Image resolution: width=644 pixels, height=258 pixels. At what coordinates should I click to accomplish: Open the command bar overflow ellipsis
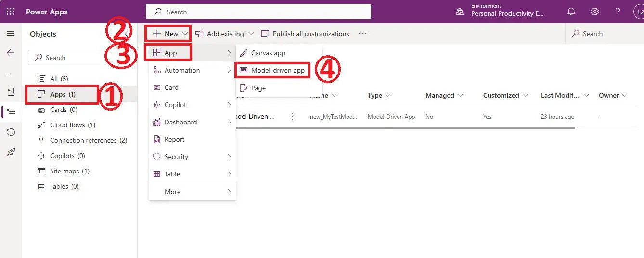362,34
